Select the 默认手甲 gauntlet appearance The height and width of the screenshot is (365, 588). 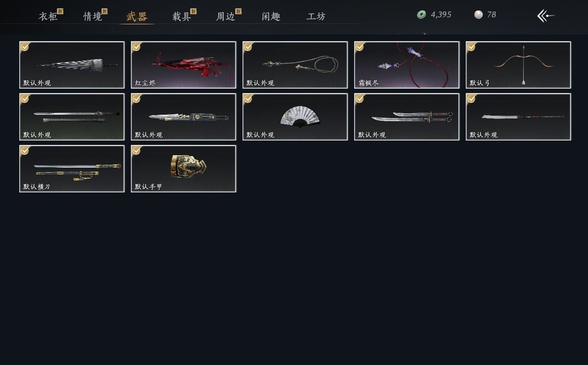(x=183, y=168)
